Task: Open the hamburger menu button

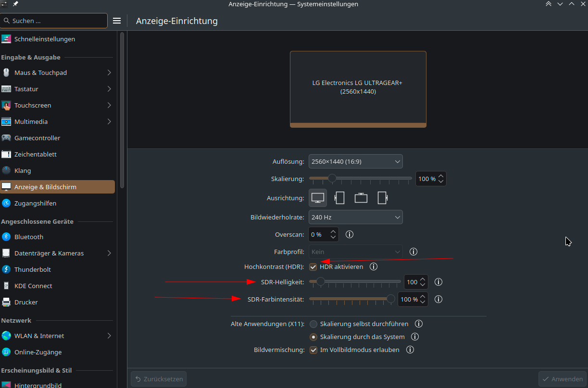Action: [x=117, y=21]
